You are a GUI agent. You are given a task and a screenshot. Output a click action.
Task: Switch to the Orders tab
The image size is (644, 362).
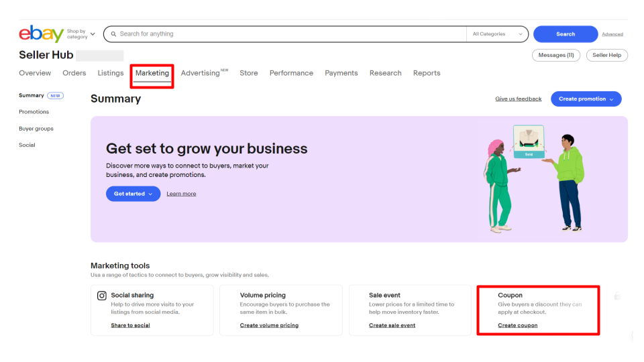tap(74, 73)
